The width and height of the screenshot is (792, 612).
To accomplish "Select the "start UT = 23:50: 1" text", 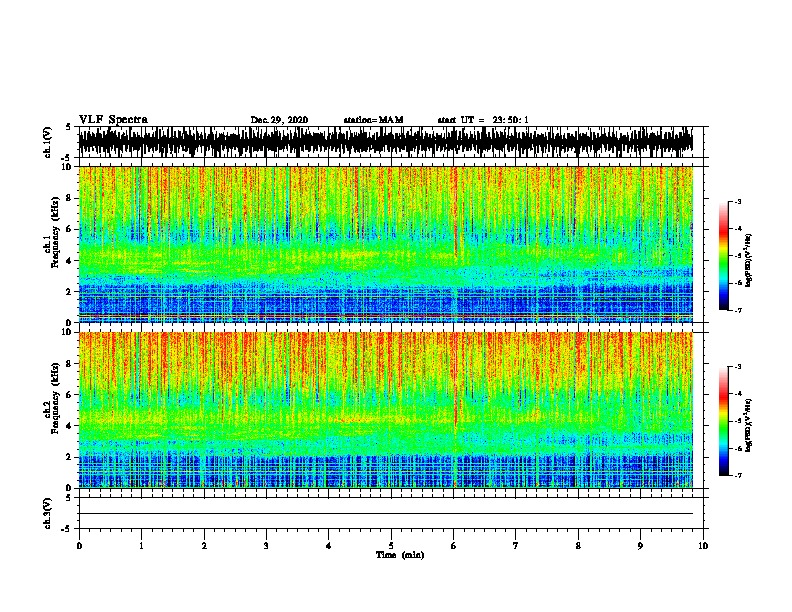I will tap(483, 120).
